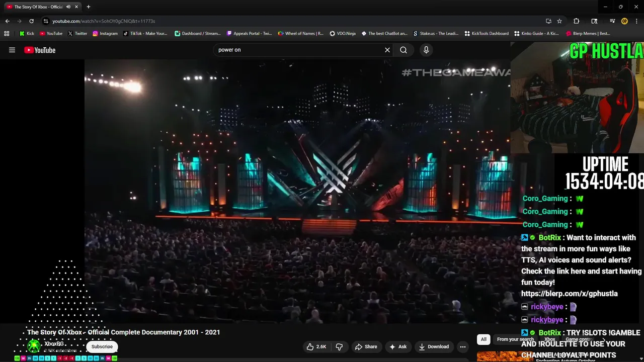This screenshot has width=644, height=362.
Task: Go to the YouTube home logo
Action: tap(40, 50)
